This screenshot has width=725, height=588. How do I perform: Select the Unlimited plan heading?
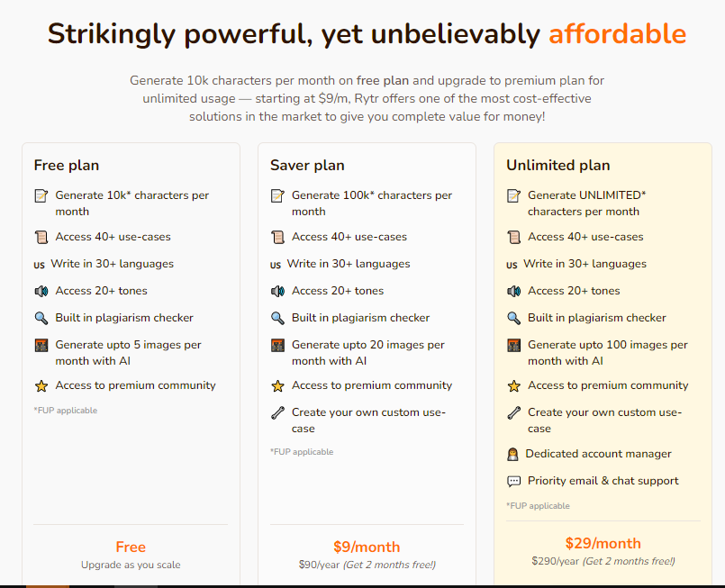(x=557, y=165)
